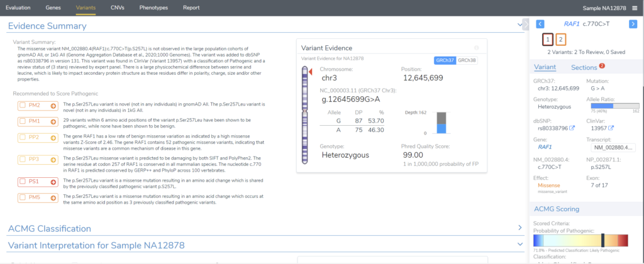The image size is (644, 264).
Task: Open ClinVar 13957 external link icon
Action: tap(611, 128)
